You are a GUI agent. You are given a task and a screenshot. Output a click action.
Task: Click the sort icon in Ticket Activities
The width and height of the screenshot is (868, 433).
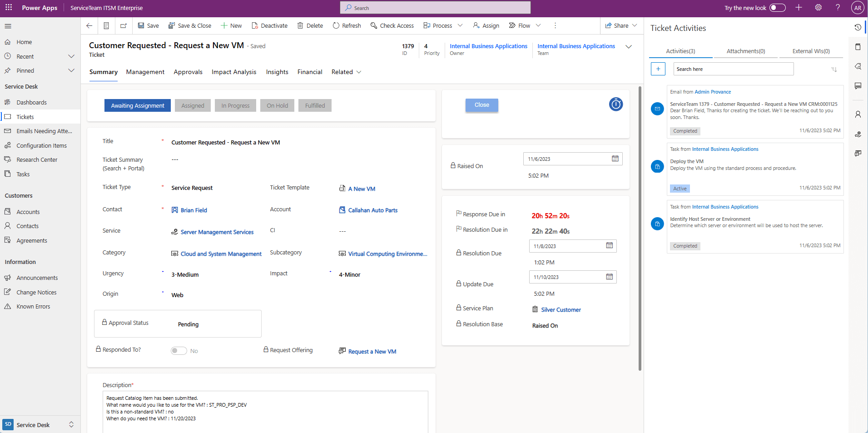click(x=834, y=69)
